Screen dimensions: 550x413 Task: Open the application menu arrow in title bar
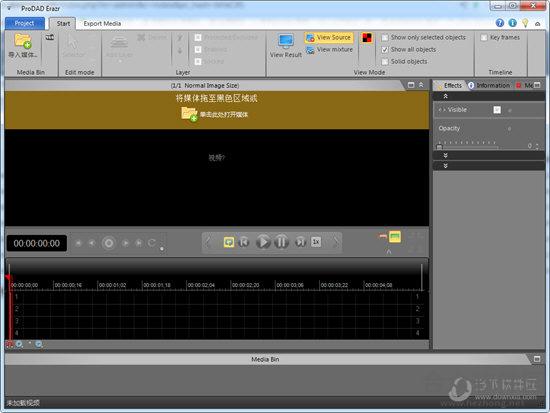[9, 8]
